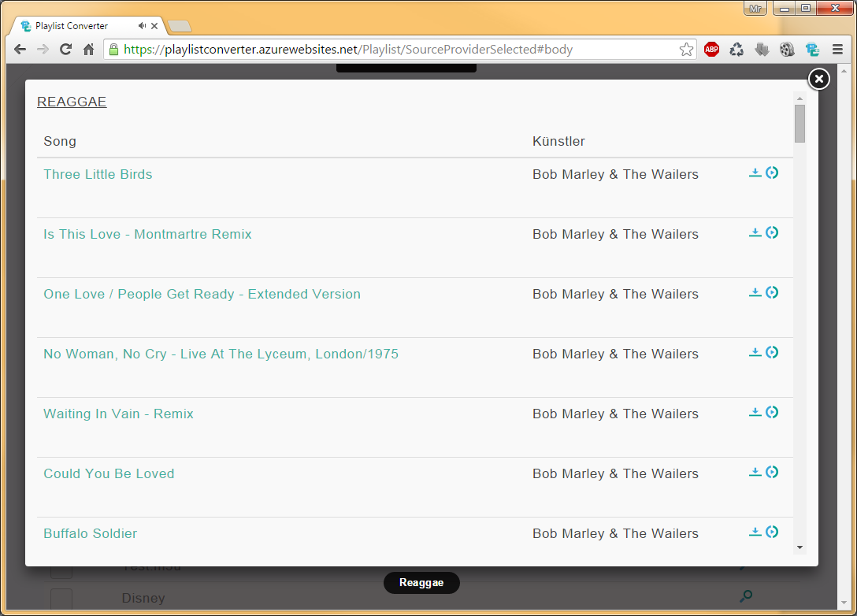Reload the Playlist Converter page

tap(65, 49)
